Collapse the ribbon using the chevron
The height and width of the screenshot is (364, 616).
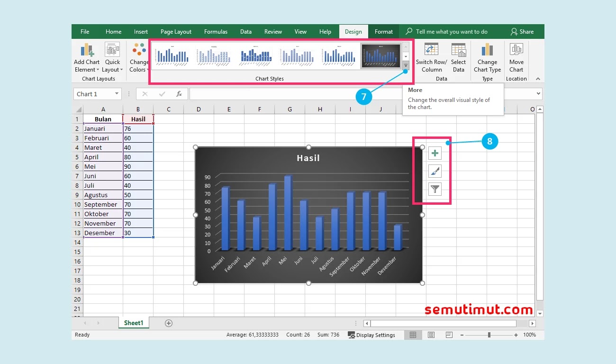tap(537, 79)
